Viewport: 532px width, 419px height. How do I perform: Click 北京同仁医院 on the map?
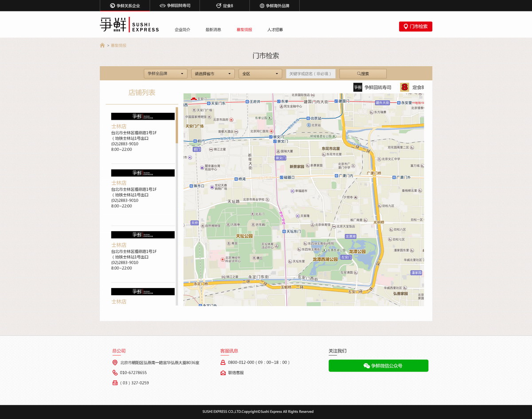tap(262, 131)
